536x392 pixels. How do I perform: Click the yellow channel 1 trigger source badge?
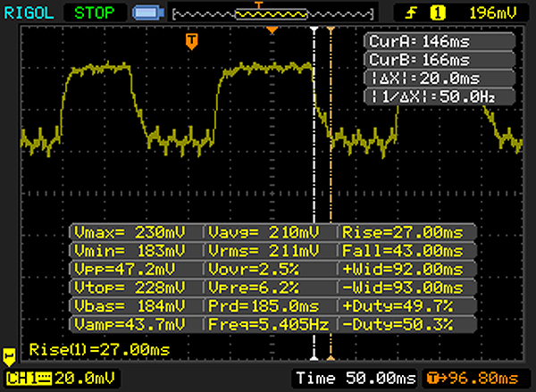tap(438, 13)
